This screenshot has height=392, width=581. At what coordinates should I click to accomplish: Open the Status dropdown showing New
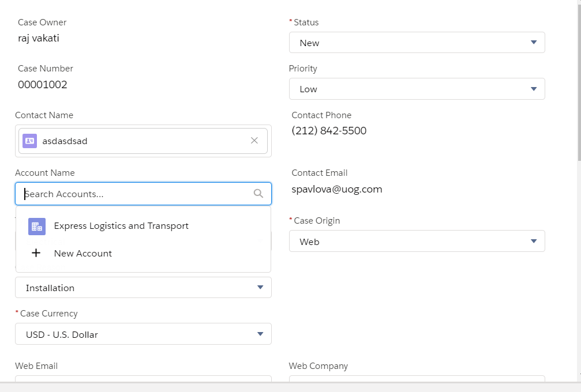point(417,43)
